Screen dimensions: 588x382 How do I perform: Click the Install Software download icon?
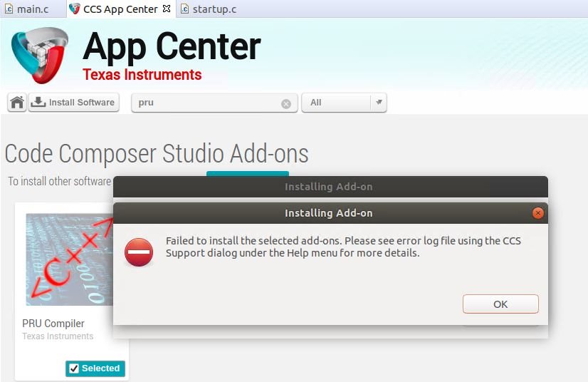(38, 102)
